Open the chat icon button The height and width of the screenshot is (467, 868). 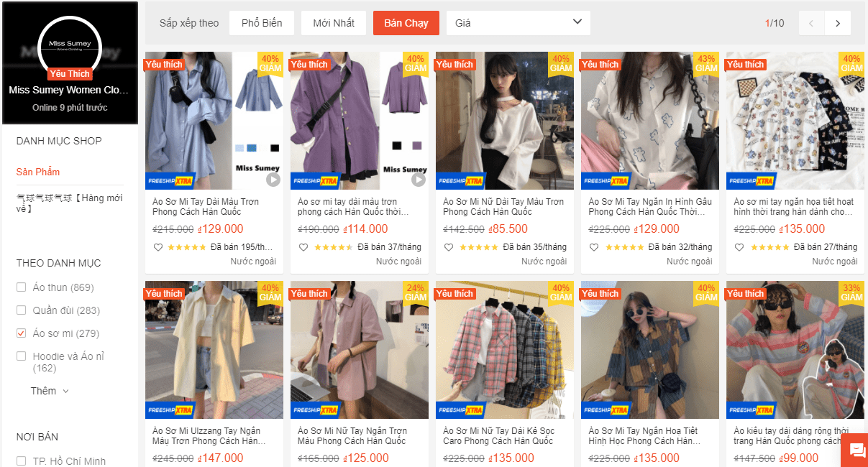point(856,450)
